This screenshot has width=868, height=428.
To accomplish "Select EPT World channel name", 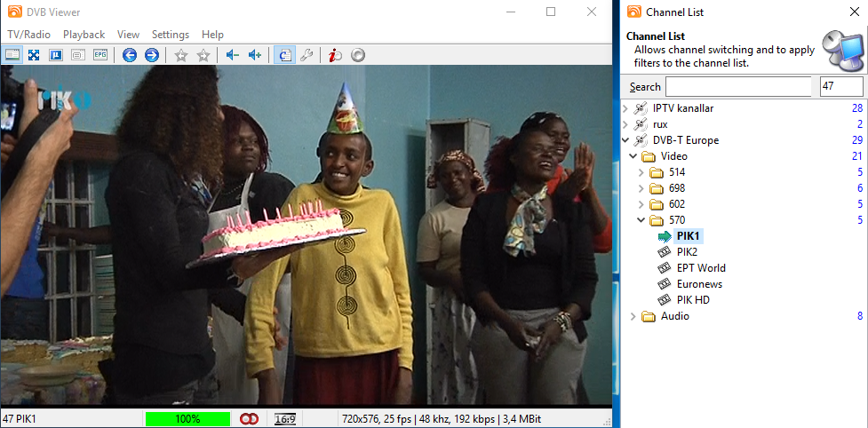I will click(701, 268).
